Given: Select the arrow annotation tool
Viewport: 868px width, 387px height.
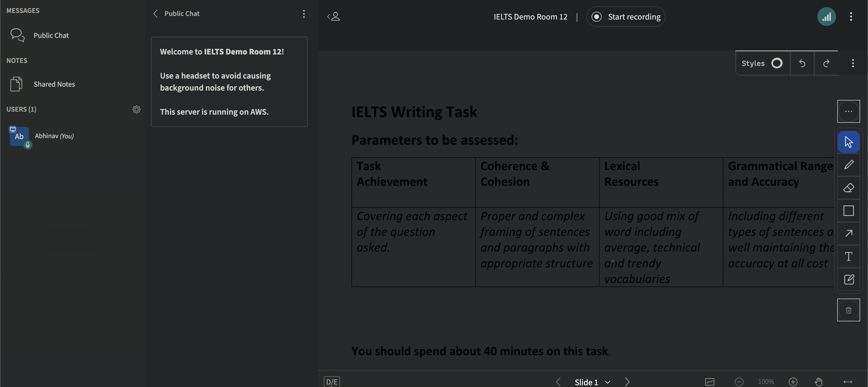Looking at the screenshot, I should (848, 233).
